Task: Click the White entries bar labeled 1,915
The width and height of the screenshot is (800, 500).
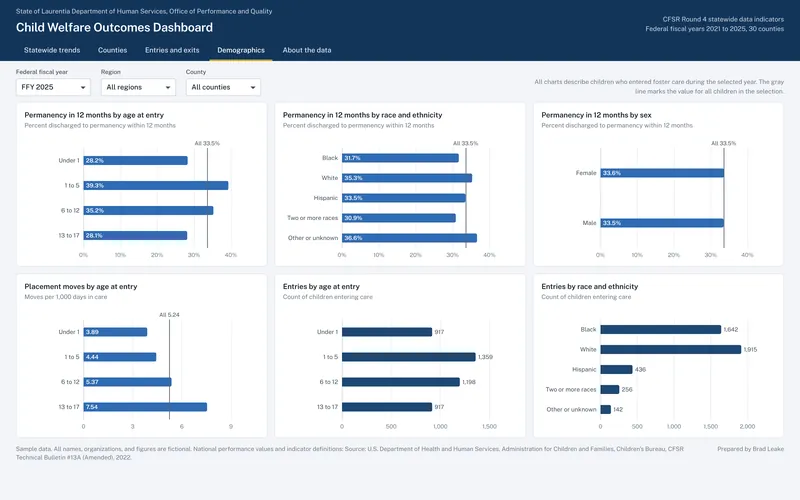Action: 670,349
